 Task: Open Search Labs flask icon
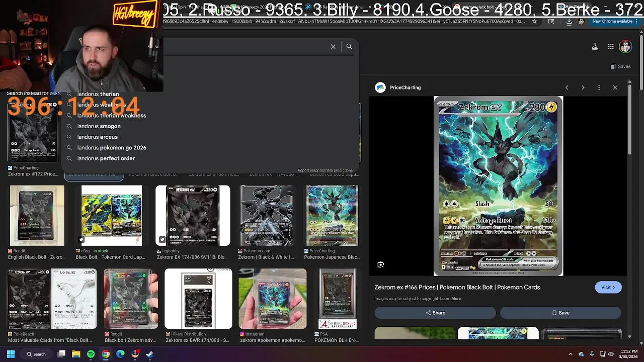(x=594, y=47)
